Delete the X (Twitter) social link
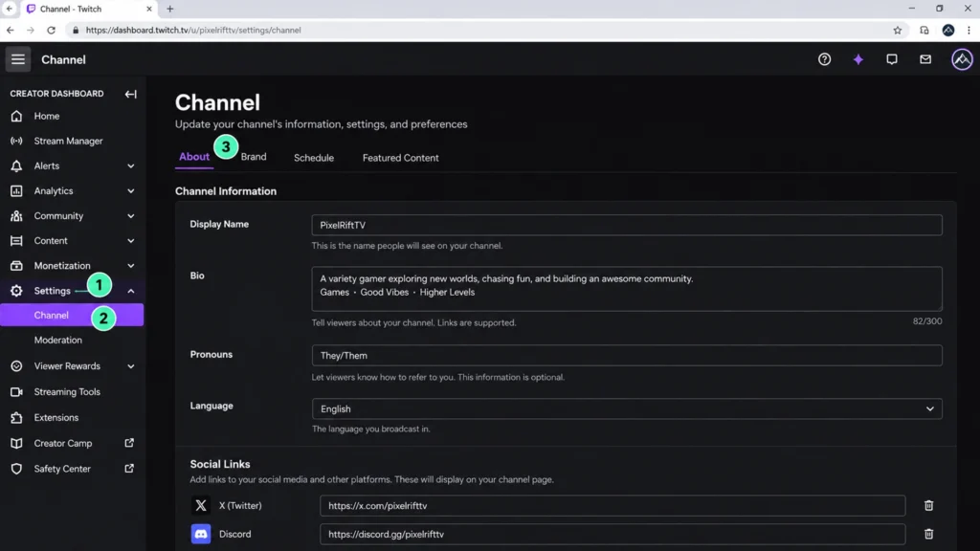Screen dimensions: 980x551 coord(928,505)
